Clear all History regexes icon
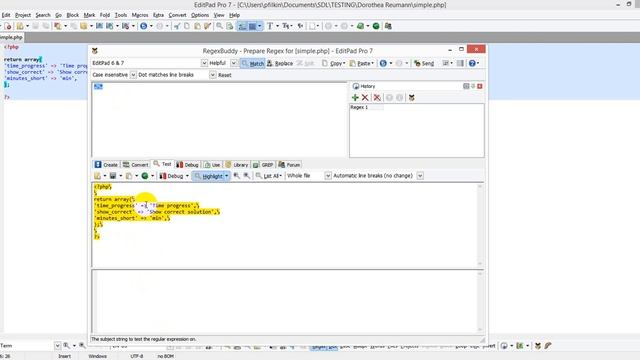 click(x=377, y=98)
